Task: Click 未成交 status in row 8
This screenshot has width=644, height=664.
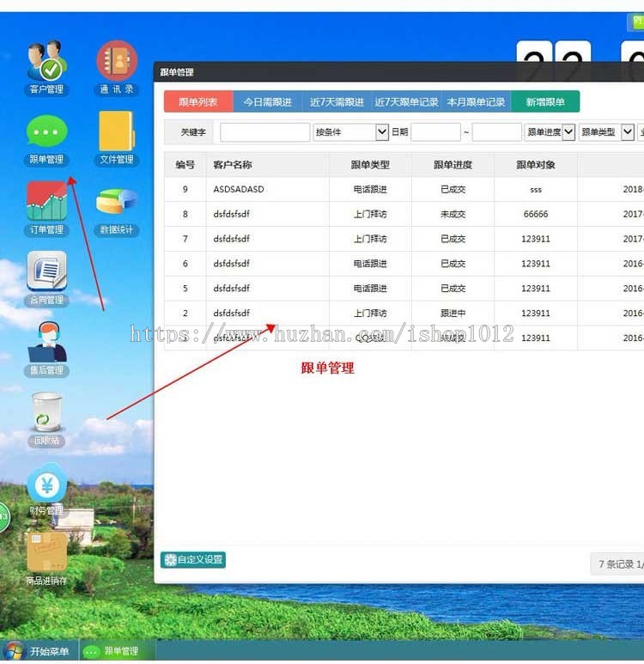Action: point(453,214)
